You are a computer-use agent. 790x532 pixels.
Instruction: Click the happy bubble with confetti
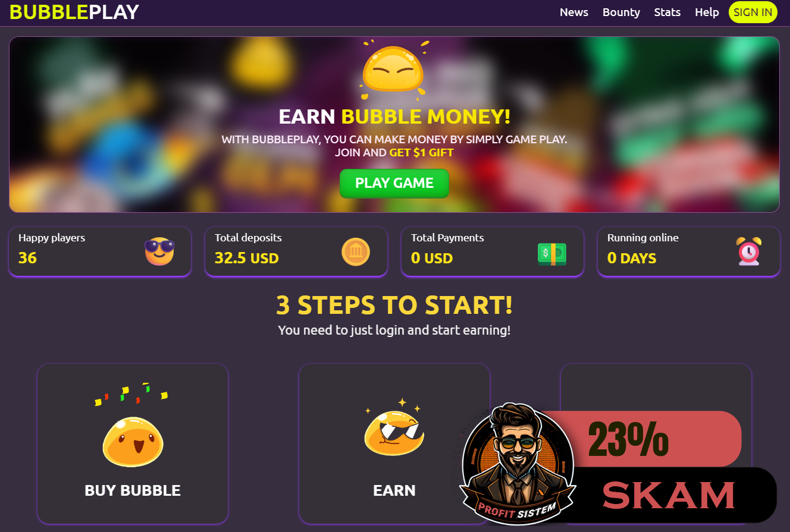coord(133,426)
